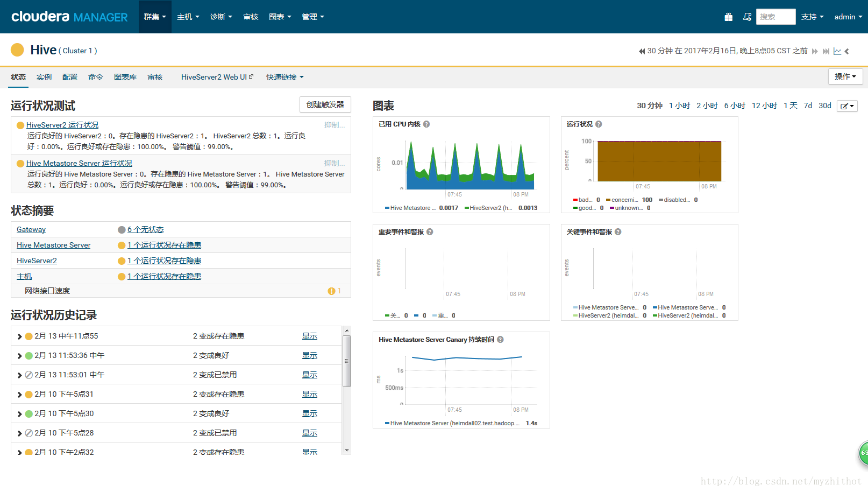Click the Hive Metastore legend swatch in CPU chart

click(387, 208)
